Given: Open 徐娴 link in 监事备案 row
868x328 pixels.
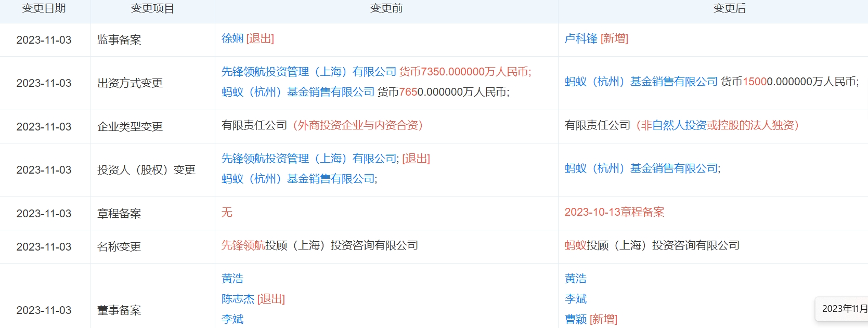Looking at the screenshot, I should [x=232, y=39].
